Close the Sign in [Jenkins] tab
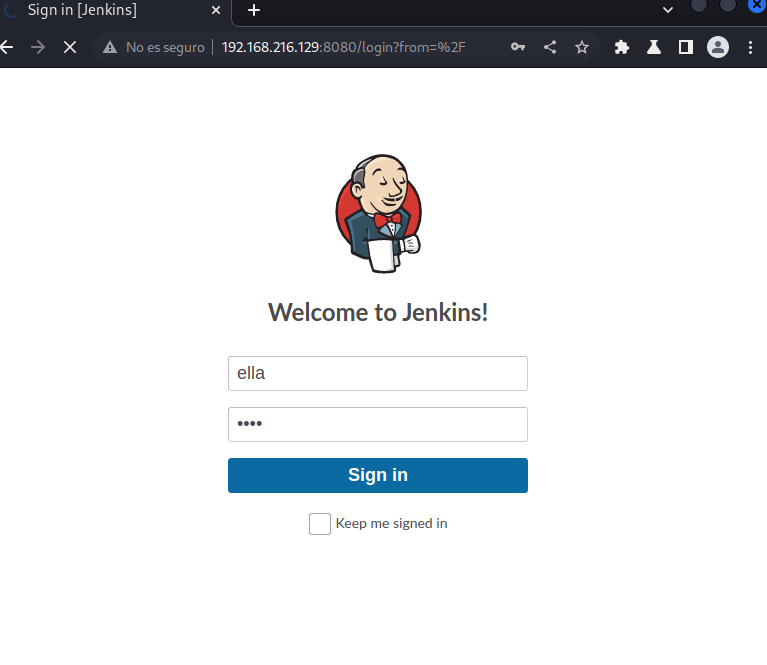767x665 pixels. tap(216, 10)
